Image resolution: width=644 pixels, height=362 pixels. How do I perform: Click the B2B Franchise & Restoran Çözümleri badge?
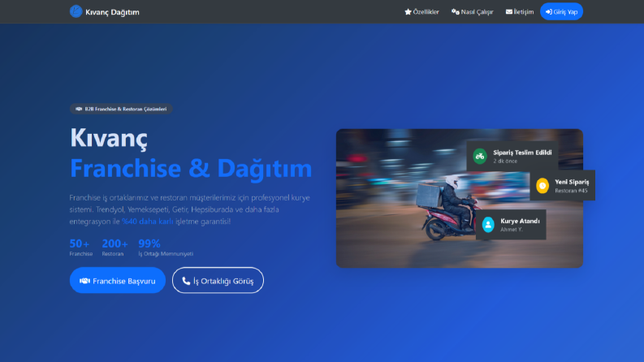121,109
